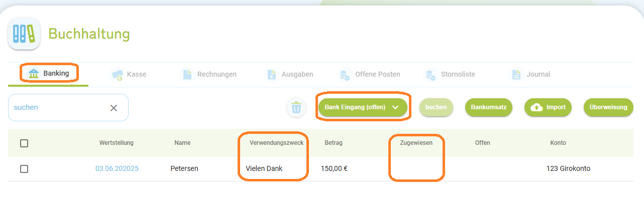This screenshot has height=205, width=644.
Task: Click the Journal page icon
Action: coord(516,74)
